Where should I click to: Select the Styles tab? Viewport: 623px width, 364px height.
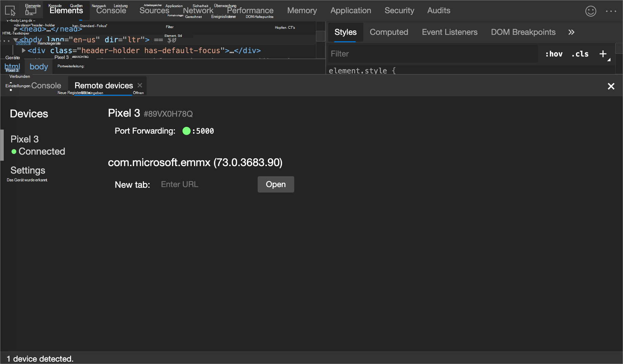(x=345, y=32)
